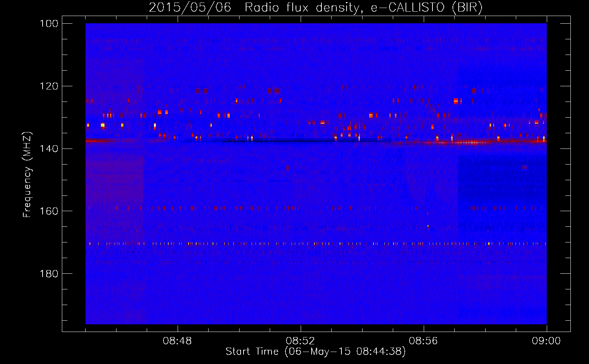Click the 120 frequency tick label
589x364 pixels.
click(48, 86)
